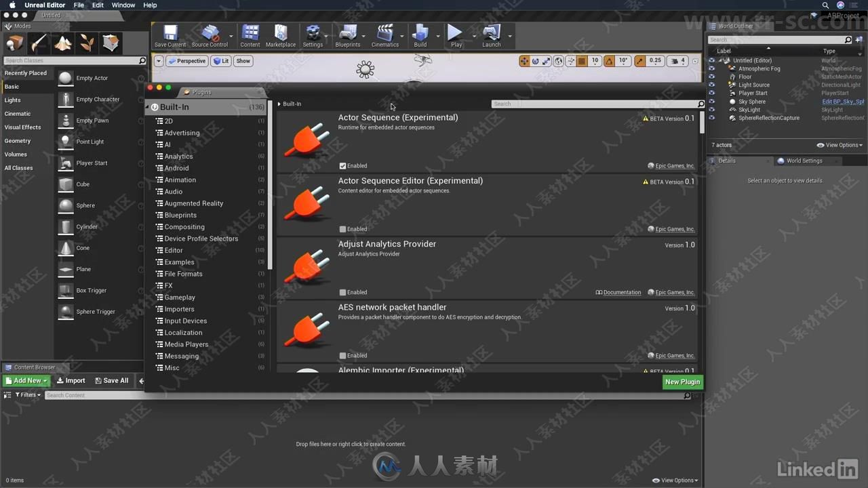The height and width of the screenshot is (488, 868).
Task: Toggle visibility of Light Source actor
Action: tap(711, 85)
